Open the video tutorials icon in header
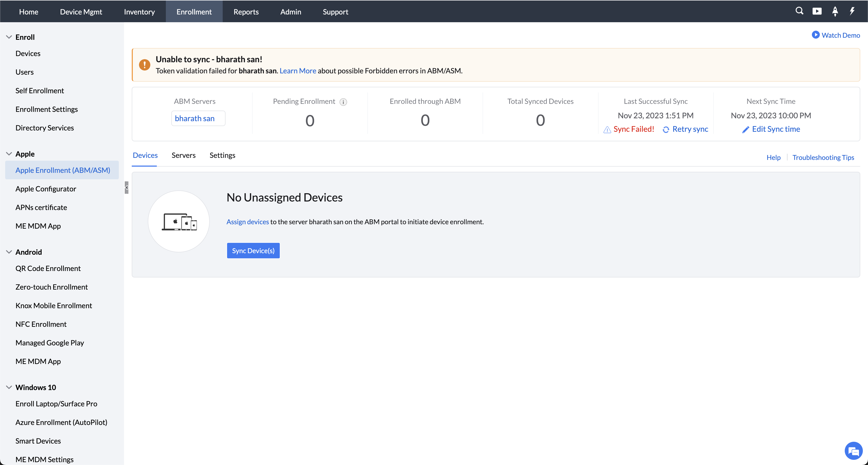 click(817, 11)
